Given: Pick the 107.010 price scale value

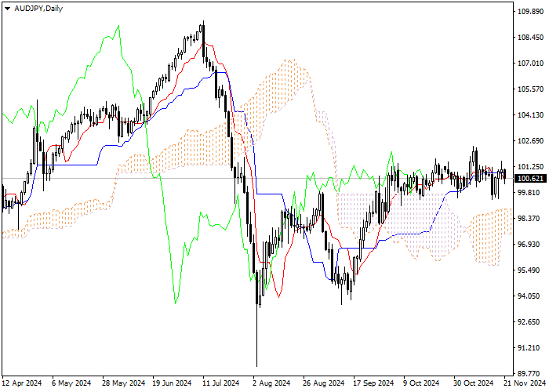Looking at the screenshot, I should pos(530,64).
